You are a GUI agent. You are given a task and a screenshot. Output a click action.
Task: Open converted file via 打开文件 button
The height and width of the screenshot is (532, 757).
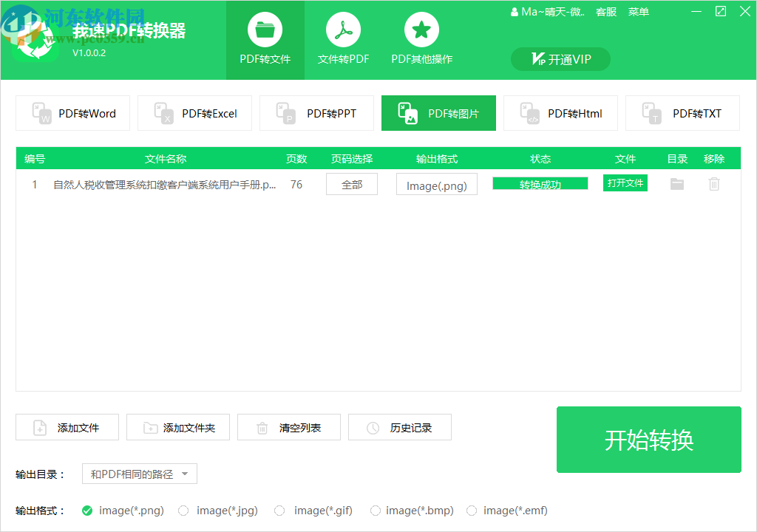coord(625,183)
